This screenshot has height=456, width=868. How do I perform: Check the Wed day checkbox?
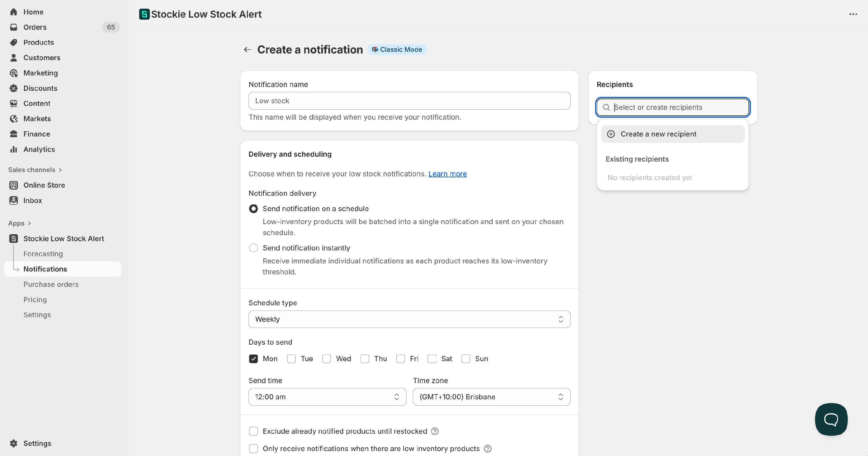point(326,359)
